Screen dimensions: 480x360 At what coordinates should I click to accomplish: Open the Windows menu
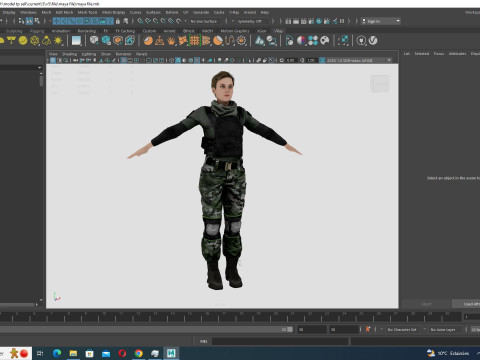tap(28, 12)
